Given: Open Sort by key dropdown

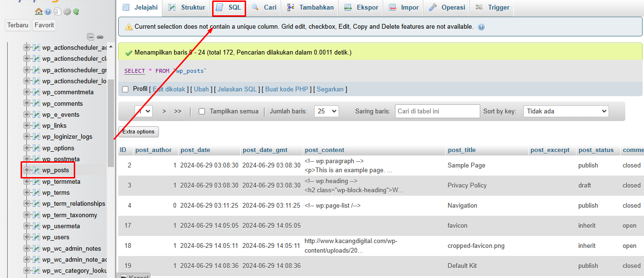Looking at the screenshot, I should click(x=566, y=111).
